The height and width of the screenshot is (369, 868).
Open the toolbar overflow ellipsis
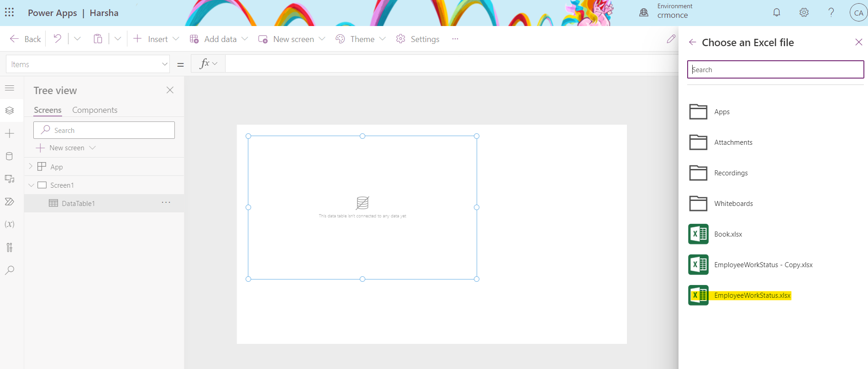click(455, 39)
